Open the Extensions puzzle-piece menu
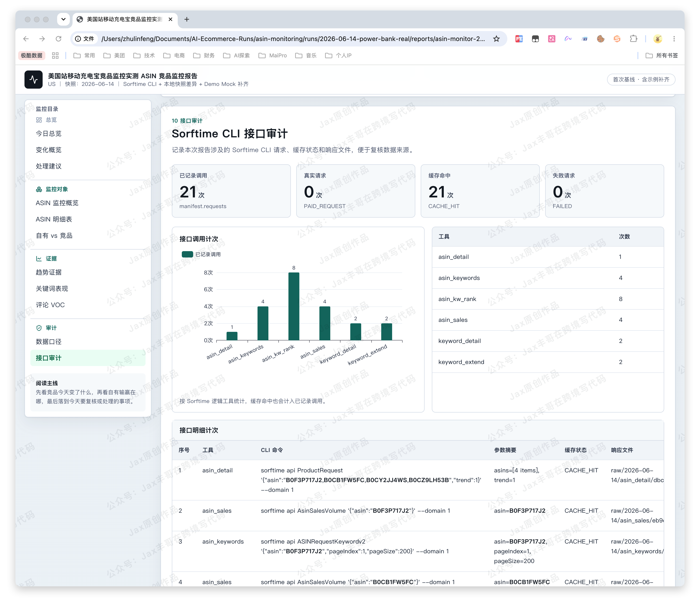Screen dimensions: 700x607 point(633,39)
